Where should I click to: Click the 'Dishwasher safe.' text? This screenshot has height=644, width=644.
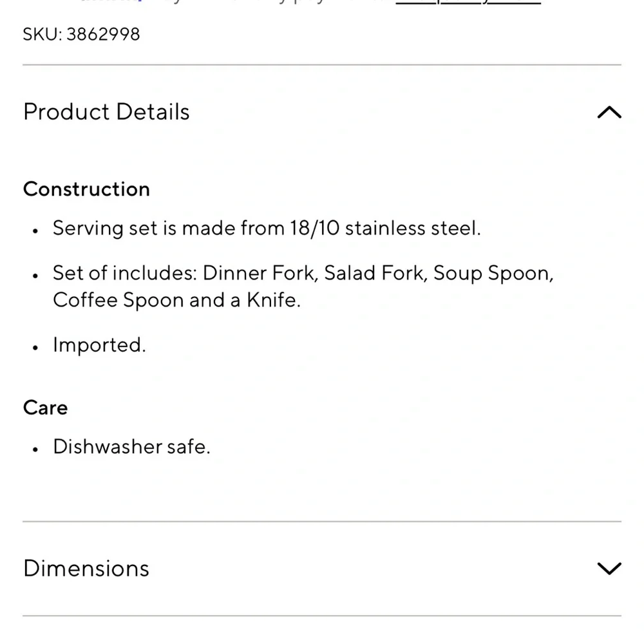(131, 446)
